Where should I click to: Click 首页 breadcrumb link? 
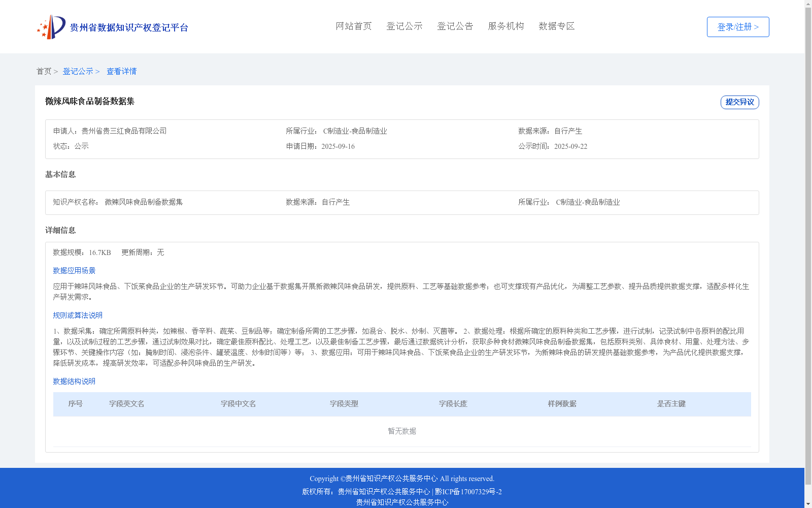coord(44,71)
